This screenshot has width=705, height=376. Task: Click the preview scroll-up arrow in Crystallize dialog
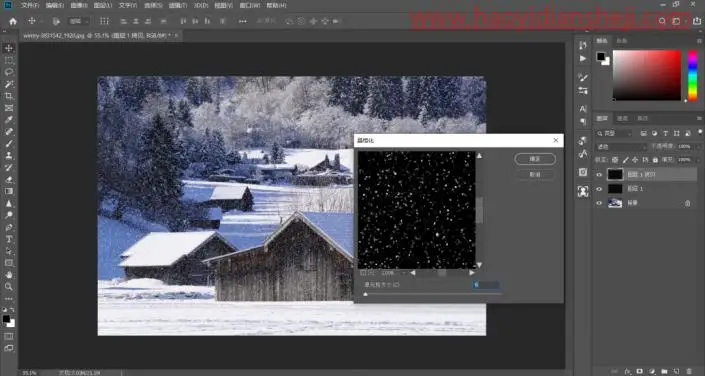[479, 156]
